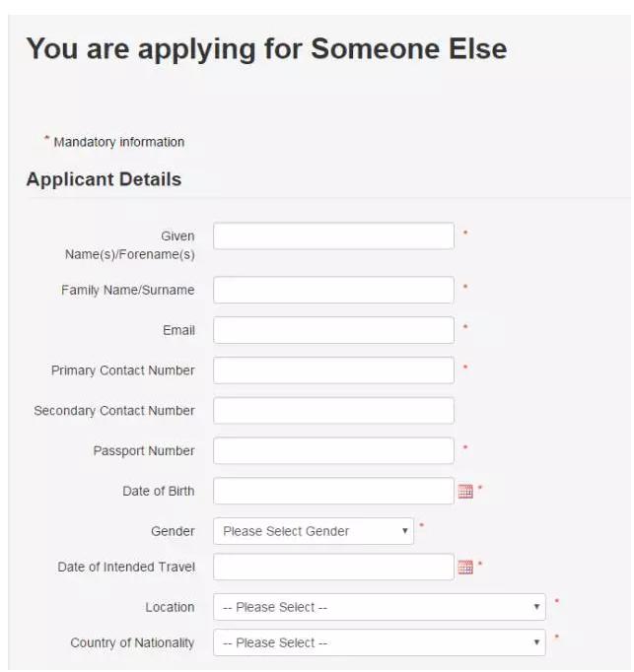Click the Date of Intended Travel text field
This screenshot has width=634, height=672.
click(x=333, y=567)
